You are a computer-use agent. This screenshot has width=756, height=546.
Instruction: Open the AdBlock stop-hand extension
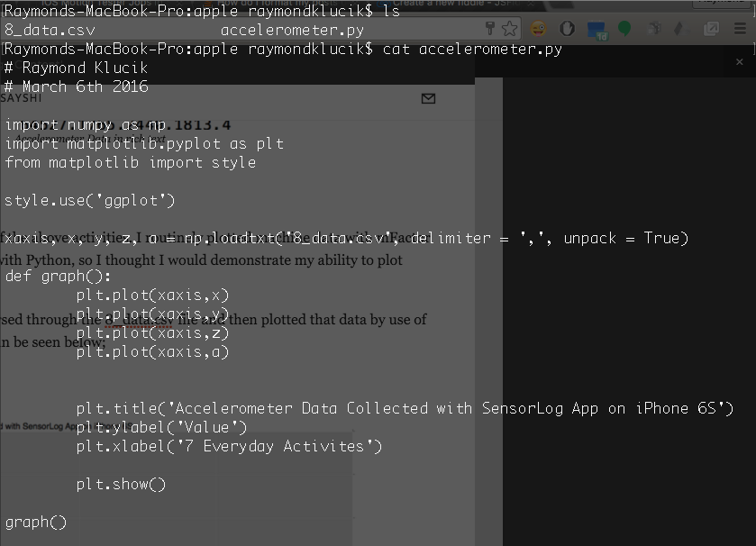tap(567, 29)
